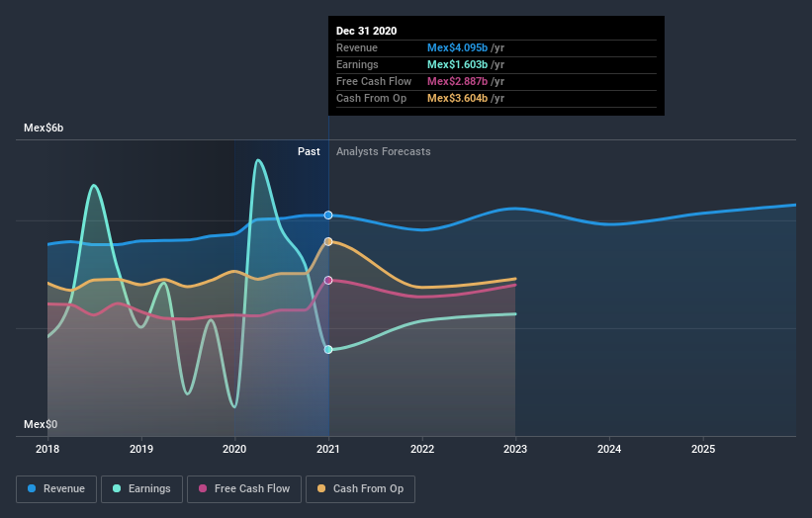Click the 2022 x-axis label
This screenshot has height=518, width=812.
point(422,449)
